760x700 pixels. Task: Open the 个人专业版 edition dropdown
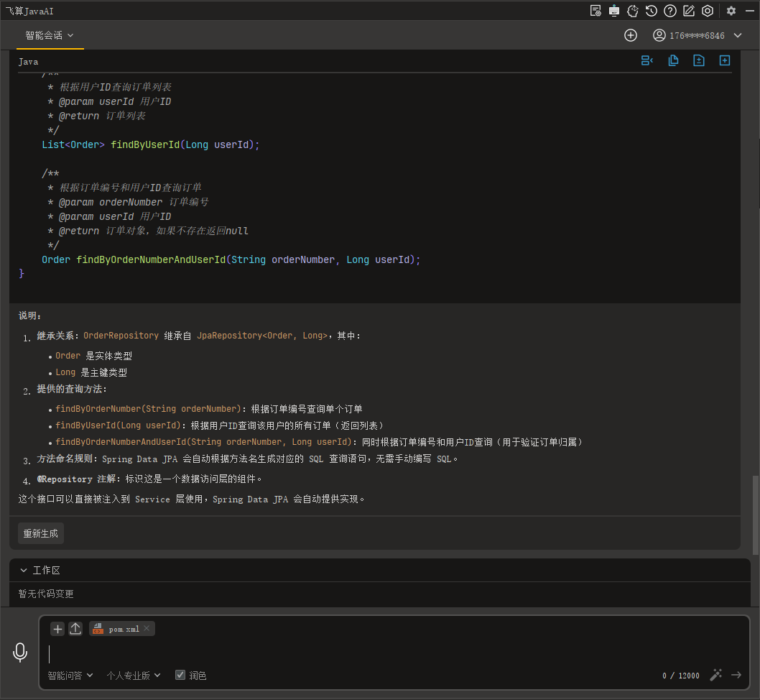click(134, 676)
